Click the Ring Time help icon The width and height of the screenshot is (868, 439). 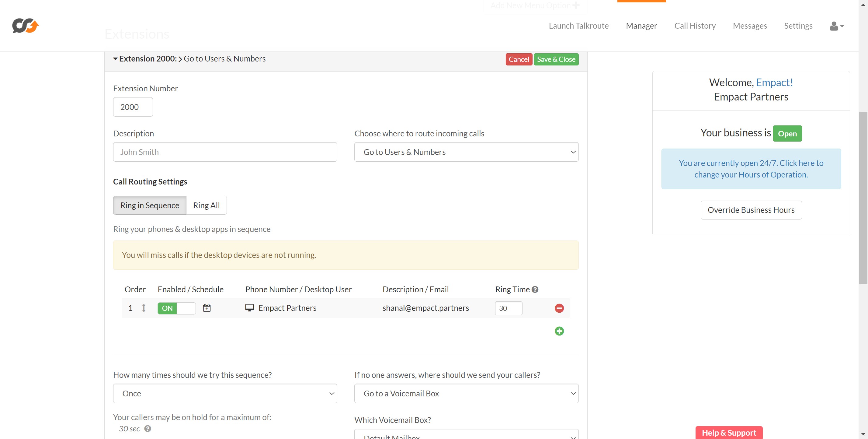[x=535, y=289]
